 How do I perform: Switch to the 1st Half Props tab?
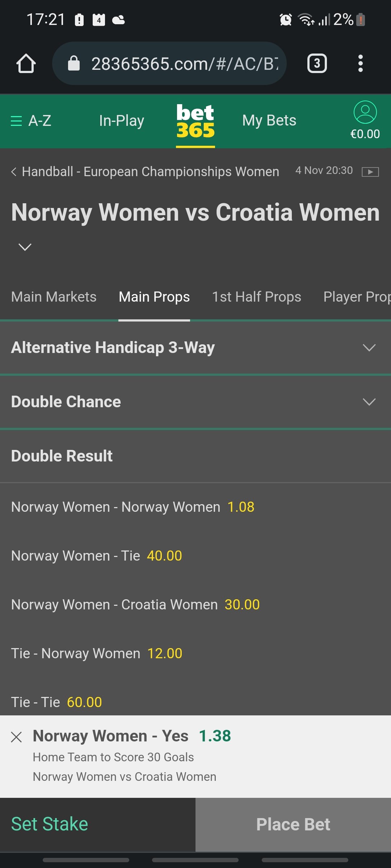256,297
